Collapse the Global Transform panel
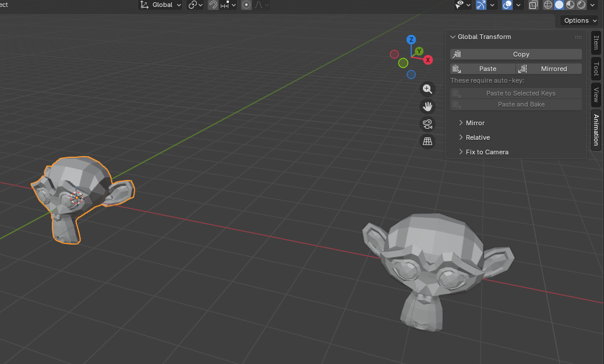The image size is (604, 364). [453, 37]
